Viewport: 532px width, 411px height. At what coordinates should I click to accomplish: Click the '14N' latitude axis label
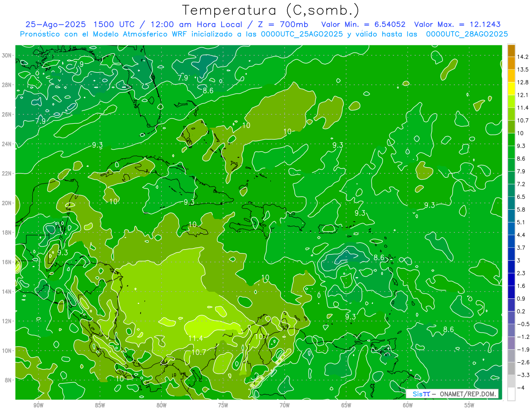7,291
